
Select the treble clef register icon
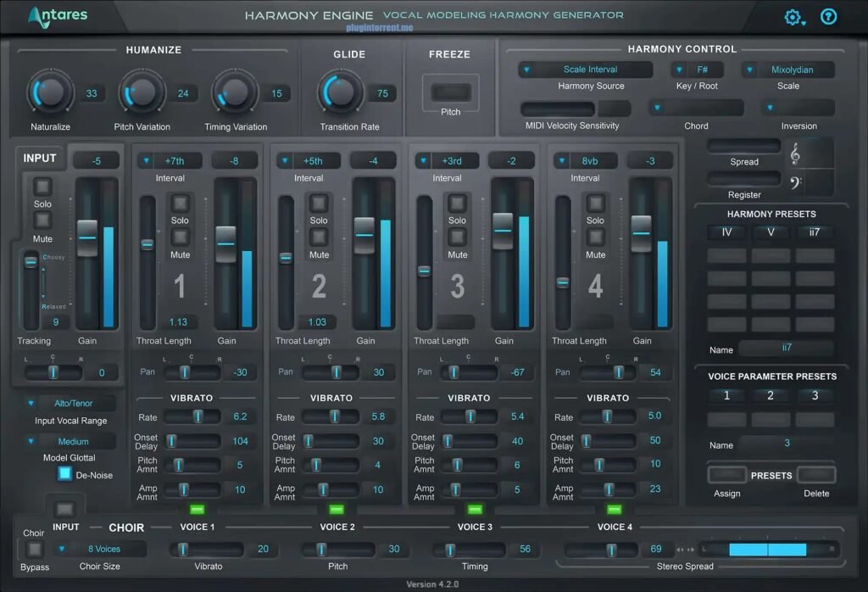[x=795, y=154]
